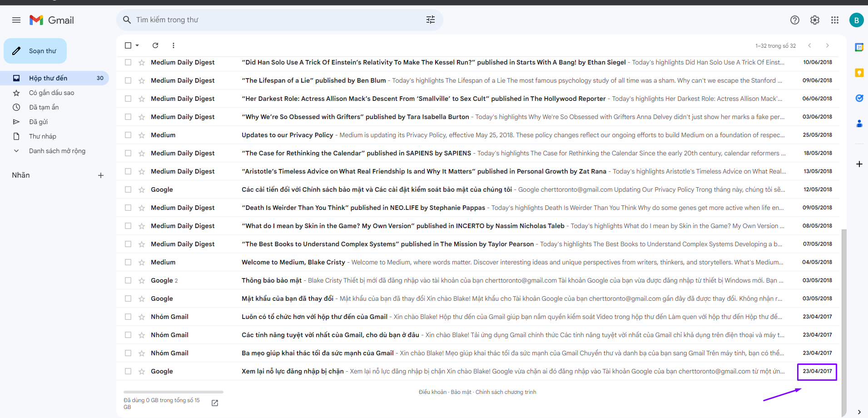Check the 'Death Is Weirder Than You Think' checkbox
The height and width of the screenshot is (418, 868).
128,208
